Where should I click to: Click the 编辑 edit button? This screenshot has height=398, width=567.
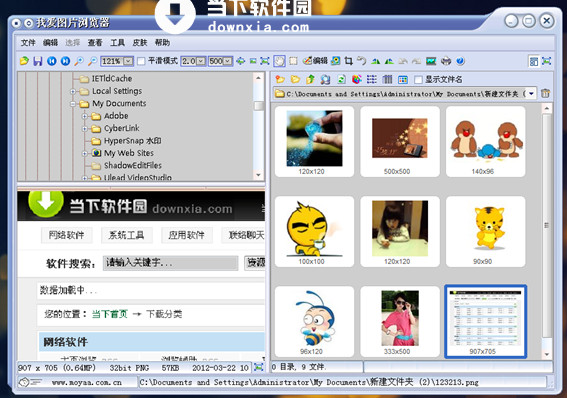[315, 61]
